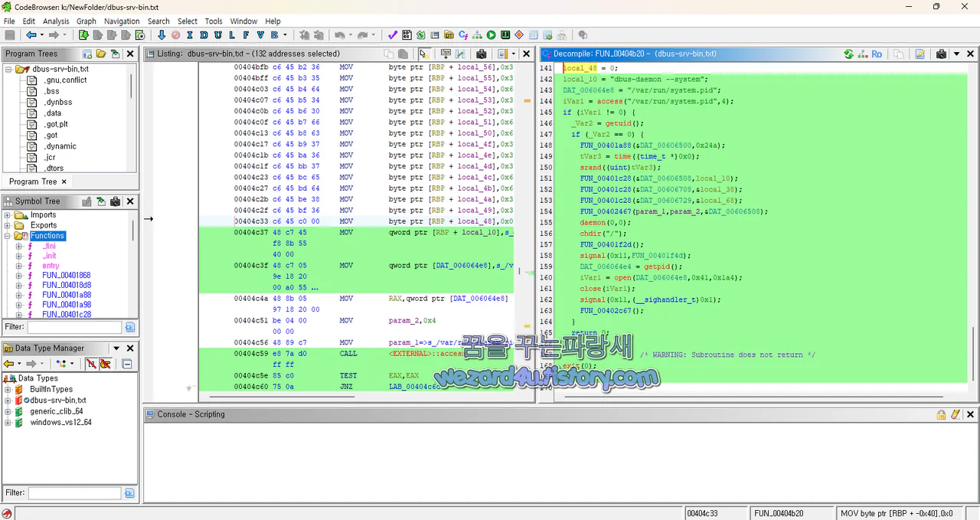980x520 pixels.
Task: Open Script Manager with the green play icon
Action: coord(492,35)
